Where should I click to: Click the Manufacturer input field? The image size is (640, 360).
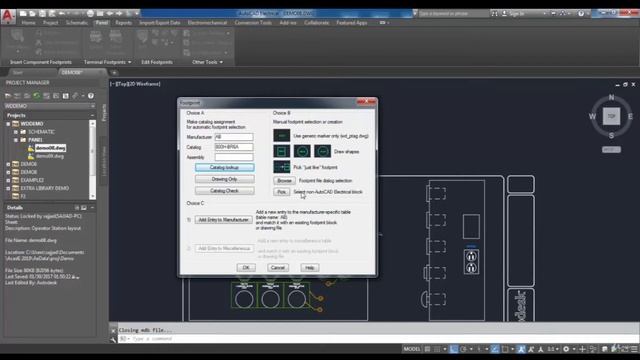[x=234, y=137]
